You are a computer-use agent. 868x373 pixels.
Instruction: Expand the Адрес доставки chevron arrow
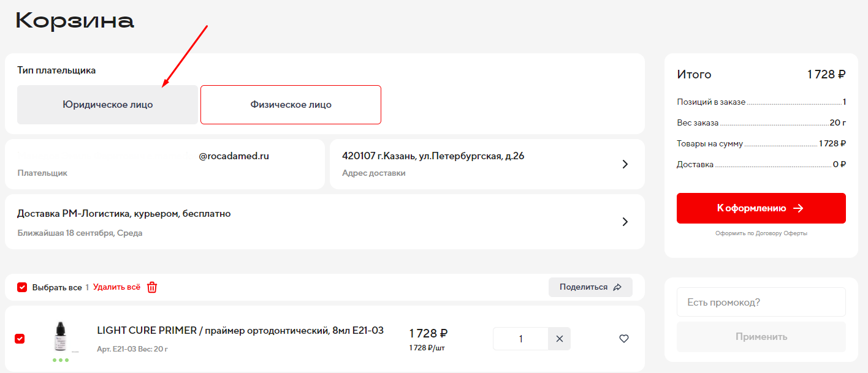coord(625,164)
